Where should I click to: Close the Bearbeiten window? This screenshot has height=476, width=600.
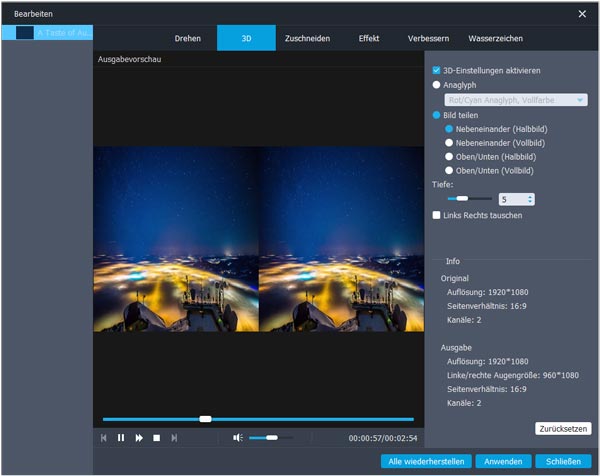[582, 14]
